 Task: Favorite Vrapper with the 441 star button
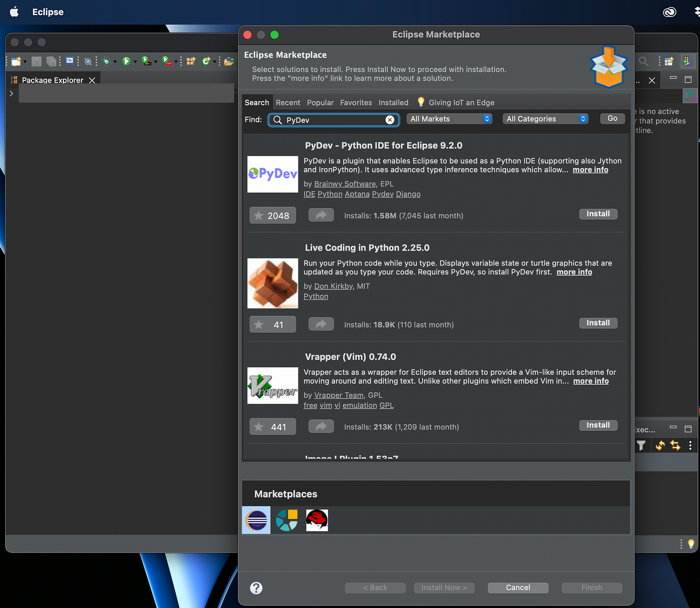273,427
